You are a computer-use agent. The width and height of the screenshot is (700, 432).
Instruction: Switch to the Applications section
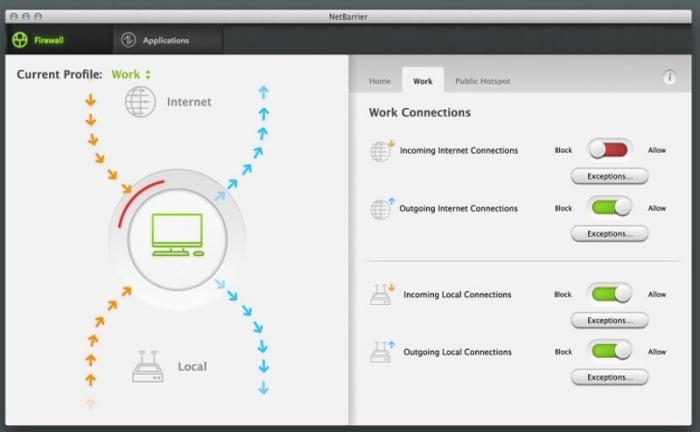167,40
